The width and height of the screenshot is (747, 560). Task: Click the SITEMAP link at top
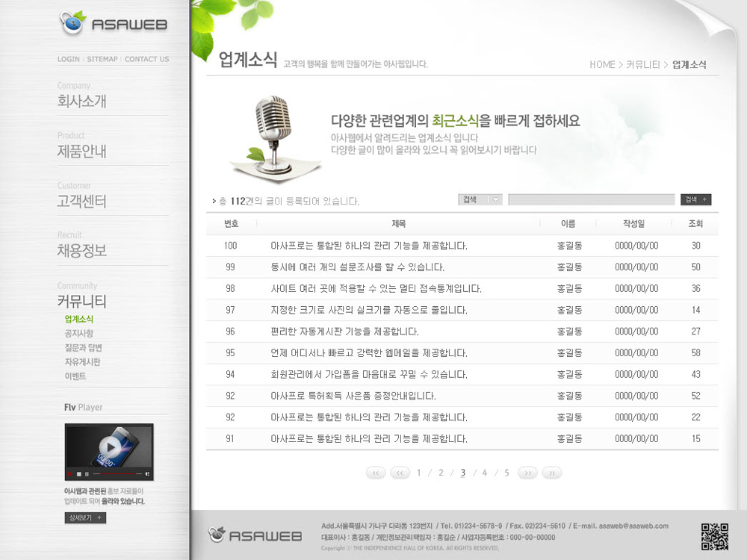(x=102, y=59)
